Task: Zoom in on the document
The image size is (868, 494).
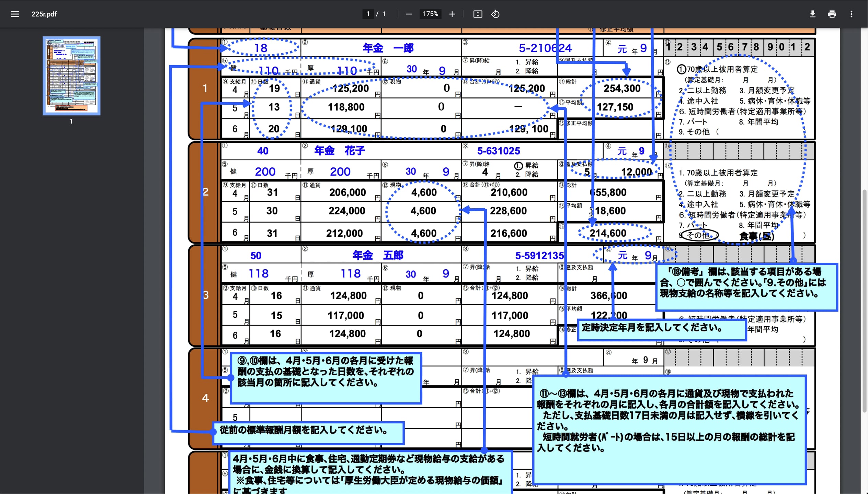Action: [452, 14]
